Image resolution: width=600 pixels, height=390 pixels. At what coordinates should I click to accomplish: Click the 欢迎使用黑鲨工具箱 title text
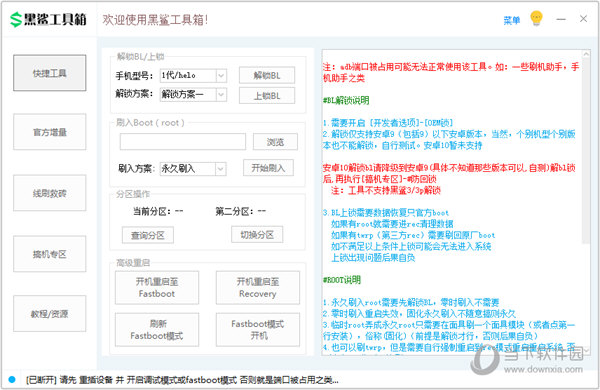tap(155, 20)
